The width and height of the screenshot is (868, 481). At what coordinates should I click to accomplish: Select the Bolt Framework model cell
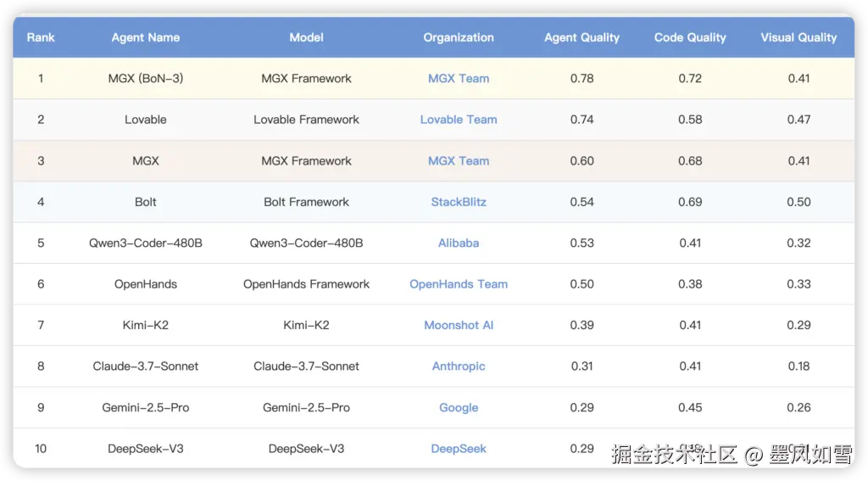point(306,202)
